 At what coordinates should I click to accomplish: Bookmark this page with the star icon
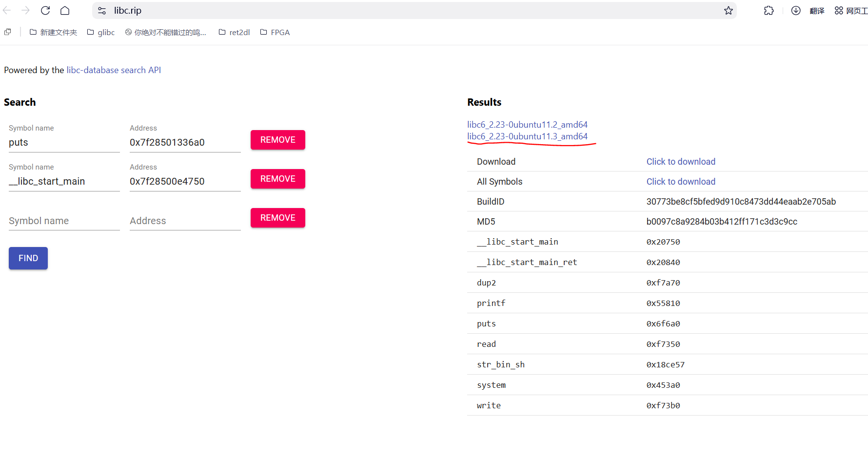pyautogui.click(x=728, y=11)
